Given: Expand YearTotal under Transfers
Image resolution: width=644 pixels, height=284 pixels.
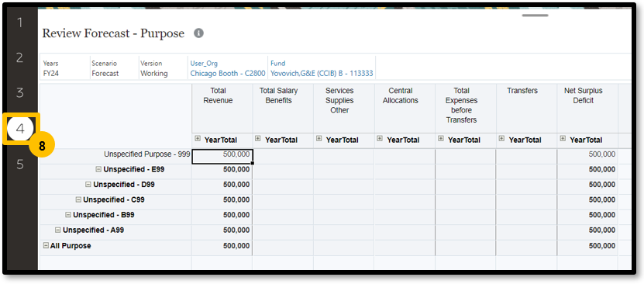Looking at the screenshot, I should [x=502, y=139].
